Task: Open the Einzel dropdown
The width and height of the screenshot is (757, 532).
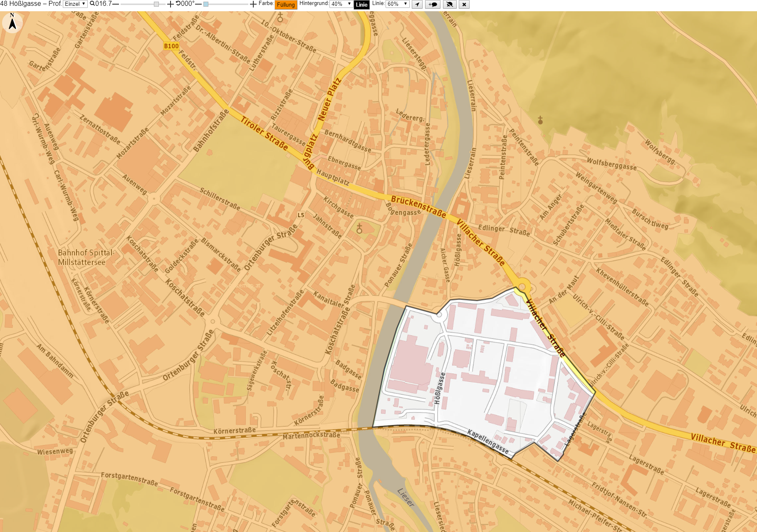Action: click(75, 4)
